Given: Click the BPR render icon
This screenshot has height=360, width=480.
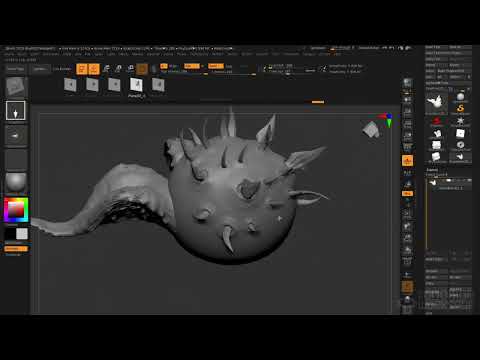Looking at the screenshot, I should [407, 83].
